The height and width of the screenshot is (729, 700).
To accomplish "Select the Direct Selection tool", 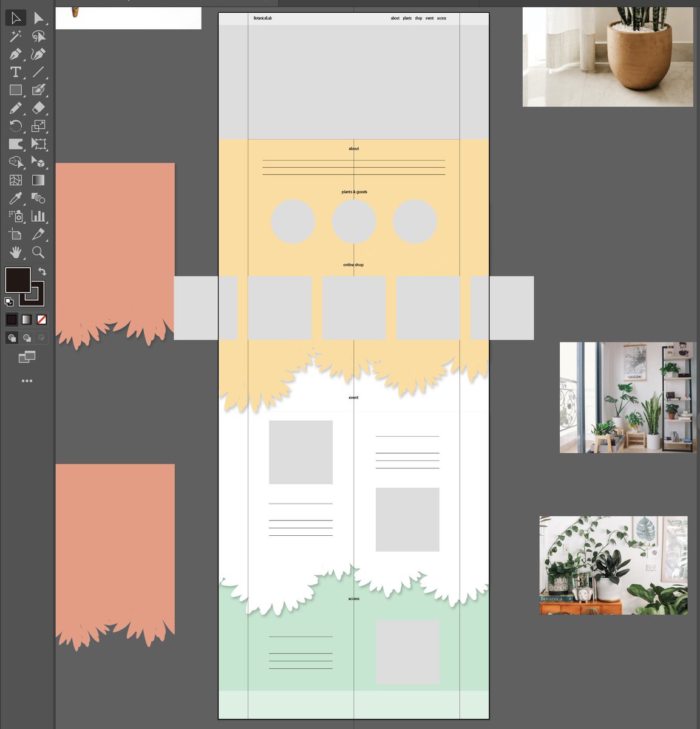I will [x=38, y=18].
